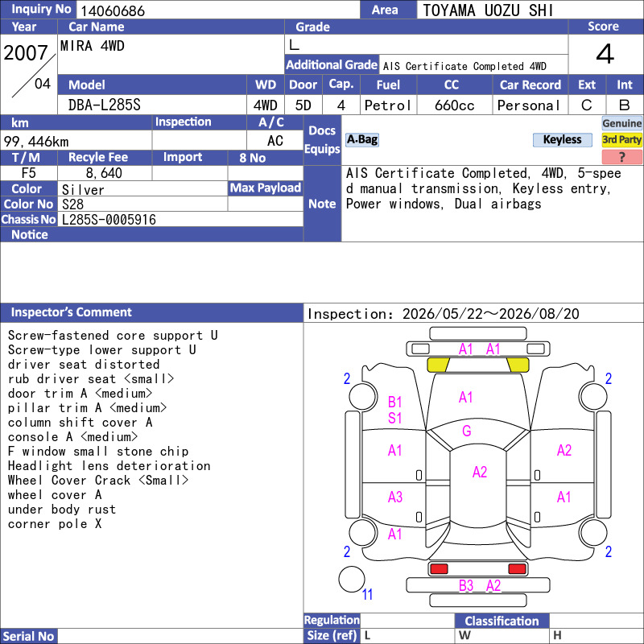Click the Personal car record value
Viewport: 644px width, 644px height.
pyautogui.click(x=529, y=105)
